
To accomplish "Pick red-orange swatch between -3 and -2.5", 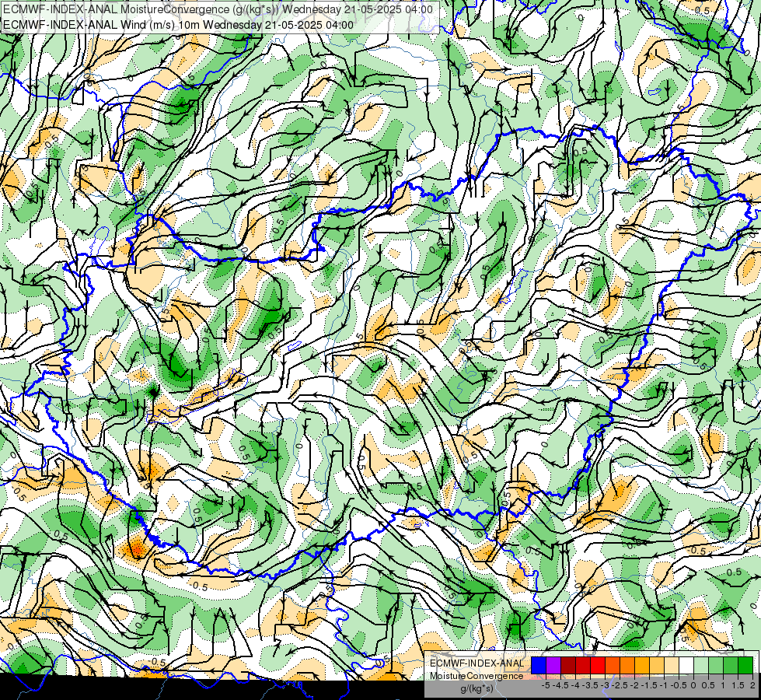I will pos(613,665).
